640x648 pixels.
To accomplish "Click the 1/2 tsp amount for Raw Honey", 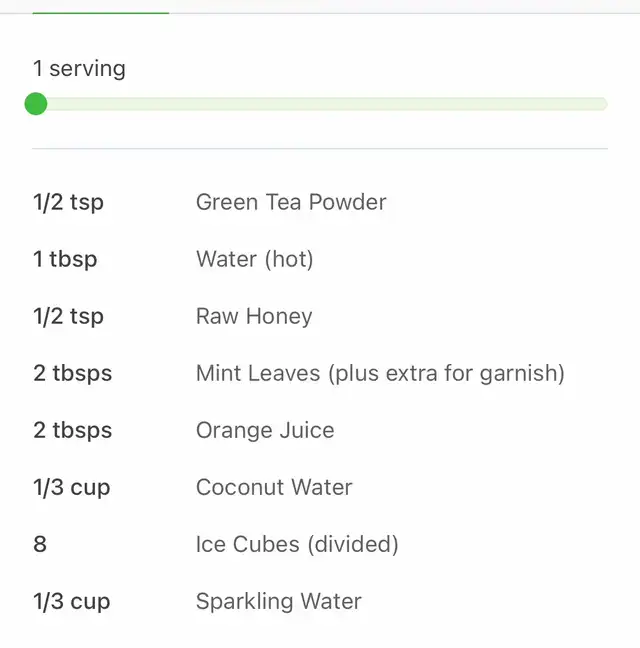I will pyautogui.click(x=68, y=316).
